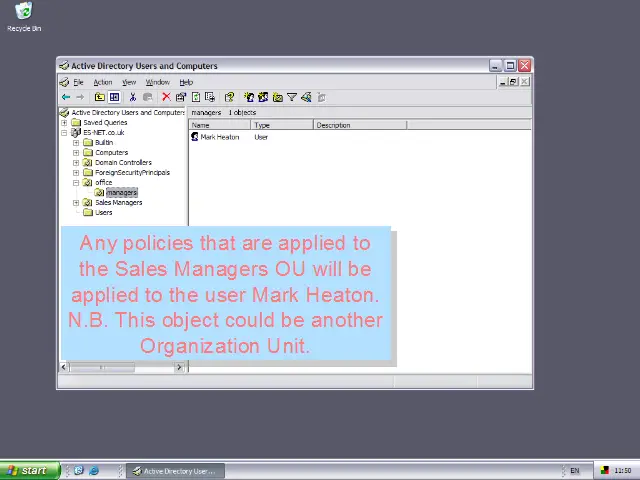This screenshot has width=640, height=480.
Task: Create a new organizational unit icon
Action: [x=278, y=97]
